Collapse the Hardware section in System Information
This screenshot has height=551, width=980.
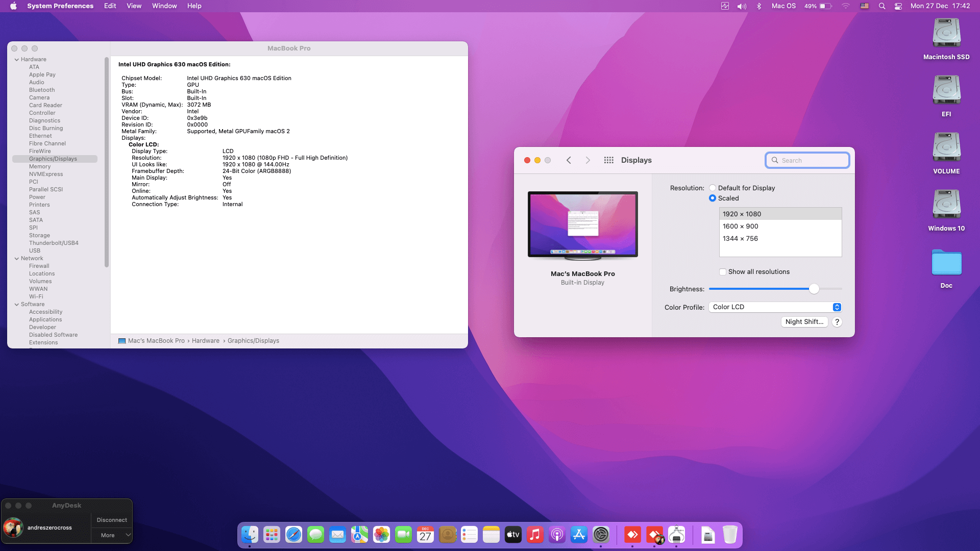[x=17, y=59]
